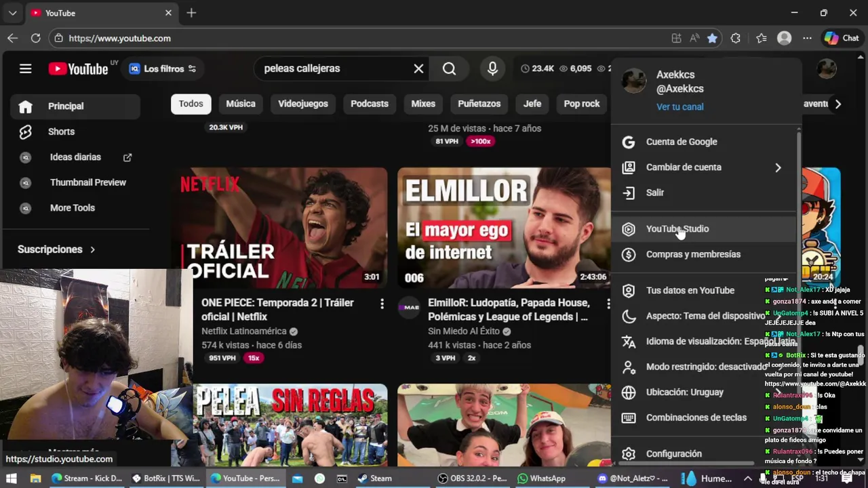Open options menu for the ONE PIECE video
This screenshot has height=488, width=868.
(382, 304)
